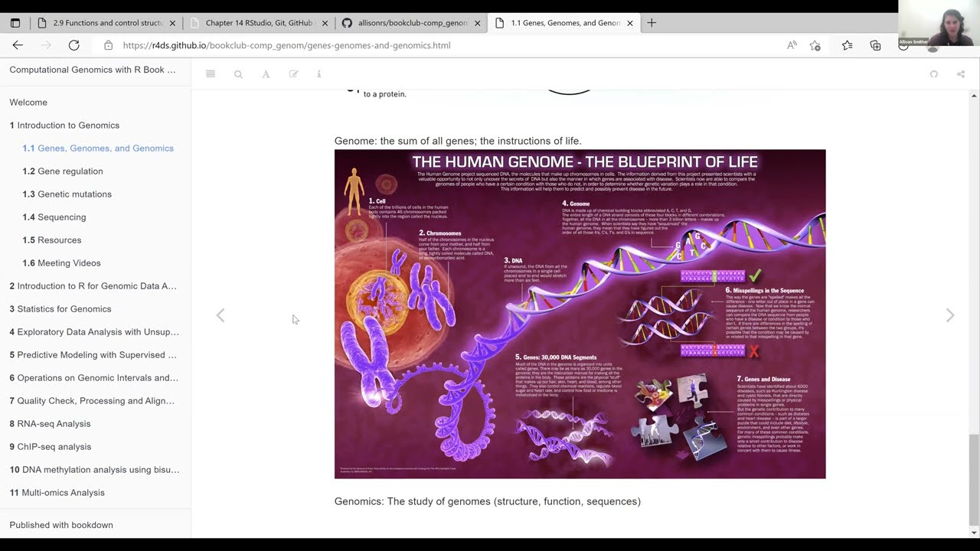Open the Favorites list icon
Viewport: 980px width, 551px height.
(847, 45)
